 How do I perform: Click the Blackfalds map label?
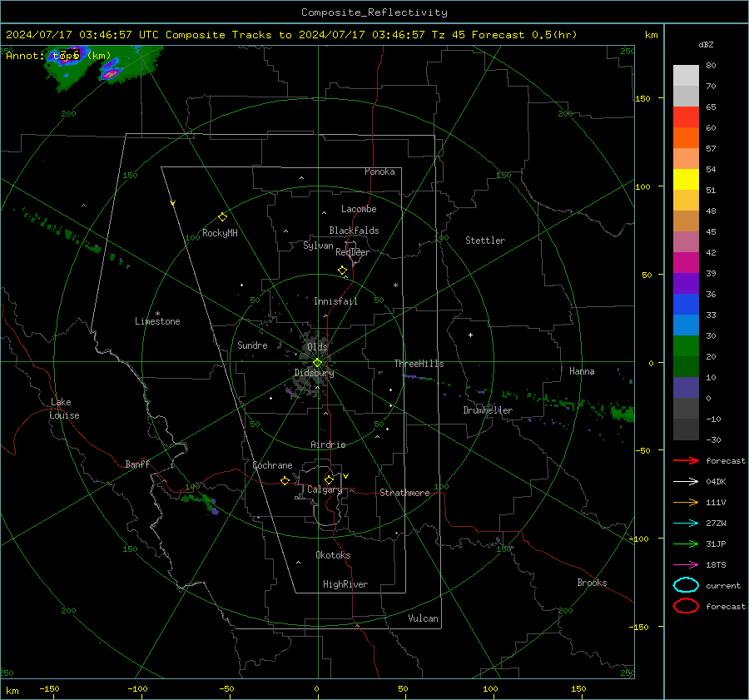[x=354, y=231]
